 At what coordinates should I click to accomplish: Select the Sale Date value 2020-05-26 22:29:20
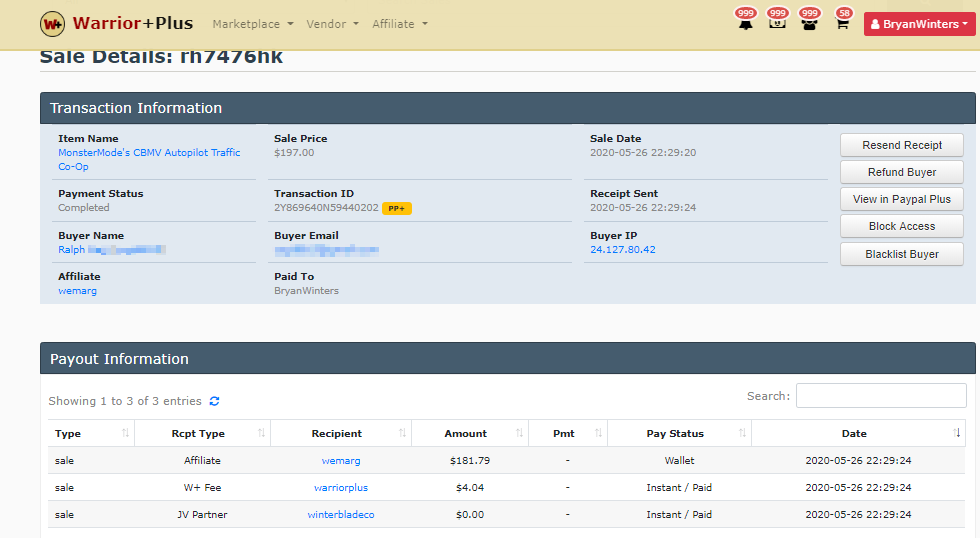[643, 152]
